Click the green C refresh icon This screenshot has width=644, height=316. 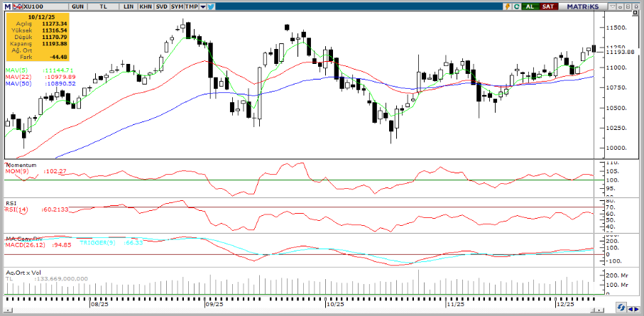516,6
